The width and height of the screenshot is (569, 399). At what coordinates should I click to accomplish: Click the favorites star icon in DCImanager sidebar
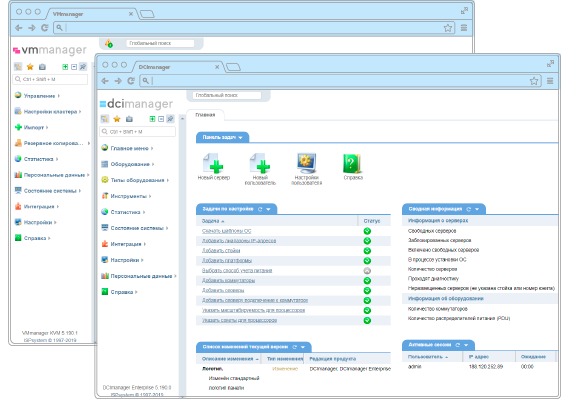click(x=117, y=119)
